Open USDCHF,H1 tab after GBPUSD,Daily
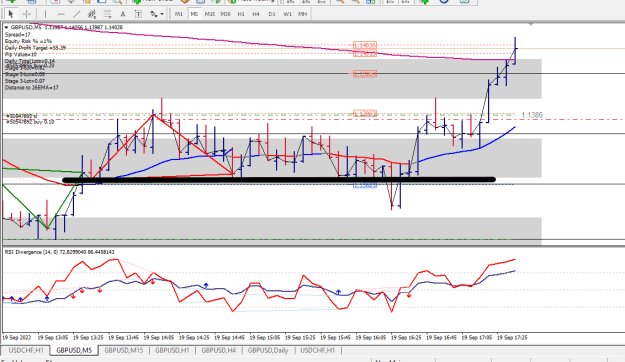 click(x=318, y=350)
